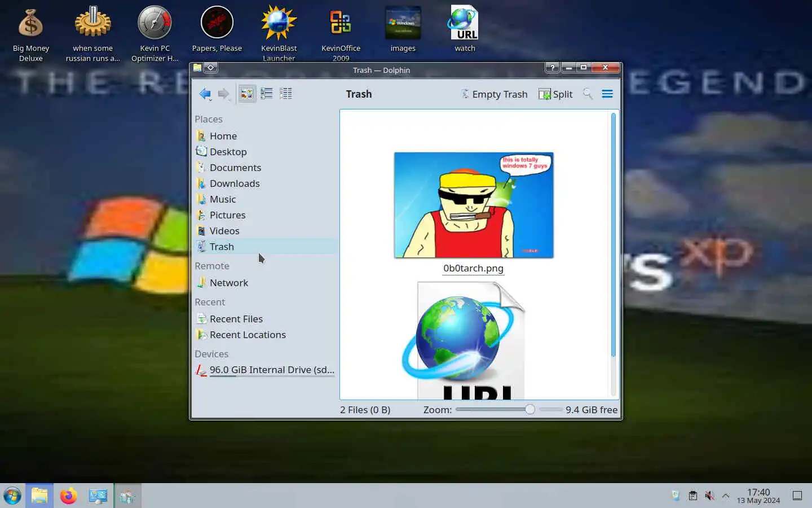Open the system settings monitor taskbar icon
Viewport: 812px width, 508px height.
coord(98,496)
